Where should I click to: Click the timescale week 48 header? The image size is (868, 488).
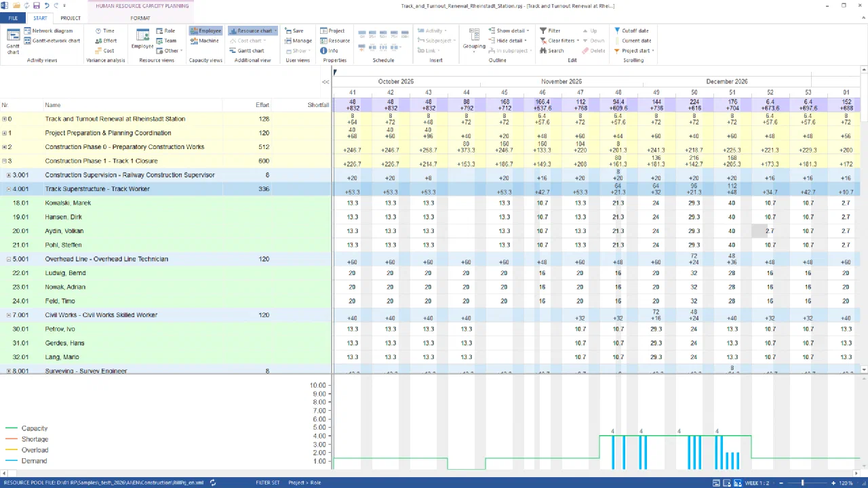[x=618, y=92]
